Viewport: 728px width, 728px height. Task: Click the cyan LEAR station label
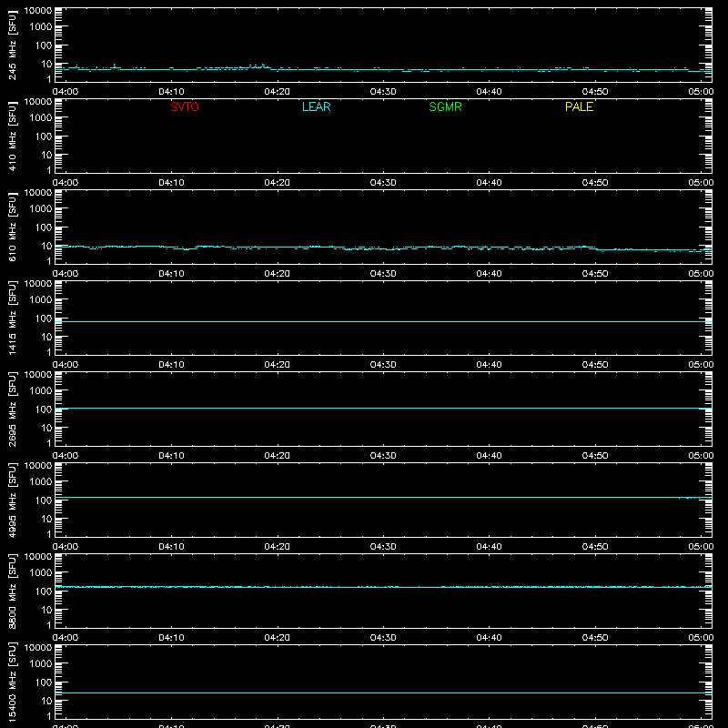pyautogui.click(x=316, y=106)
